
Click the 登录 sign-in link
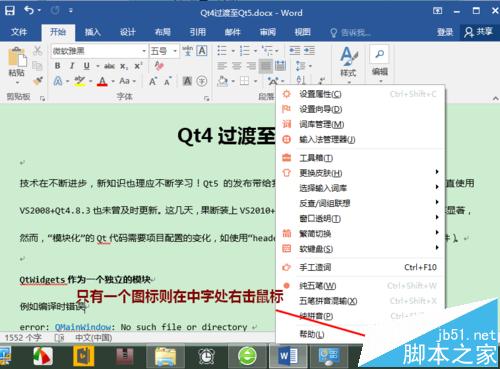[x=445, y=32]
